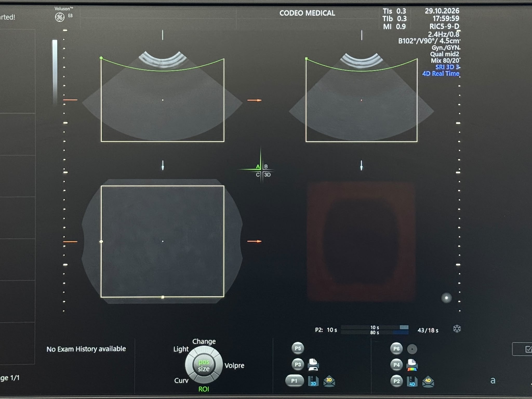Click the 3D send envelope icon
Image resolution: width=532 pixels, height=399 pixels.
(329, 381)
